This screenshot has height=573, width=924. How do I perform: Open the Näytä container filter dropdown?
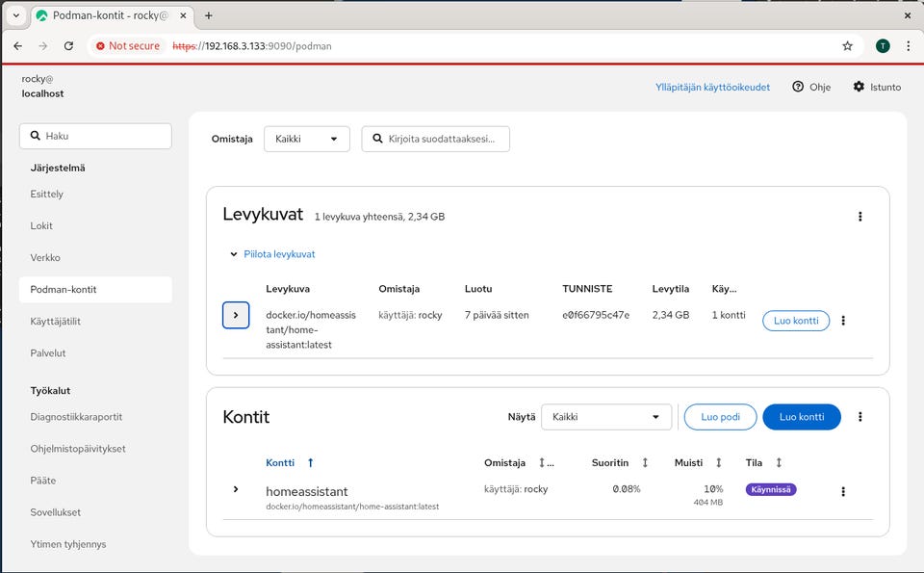coord(605,417)
